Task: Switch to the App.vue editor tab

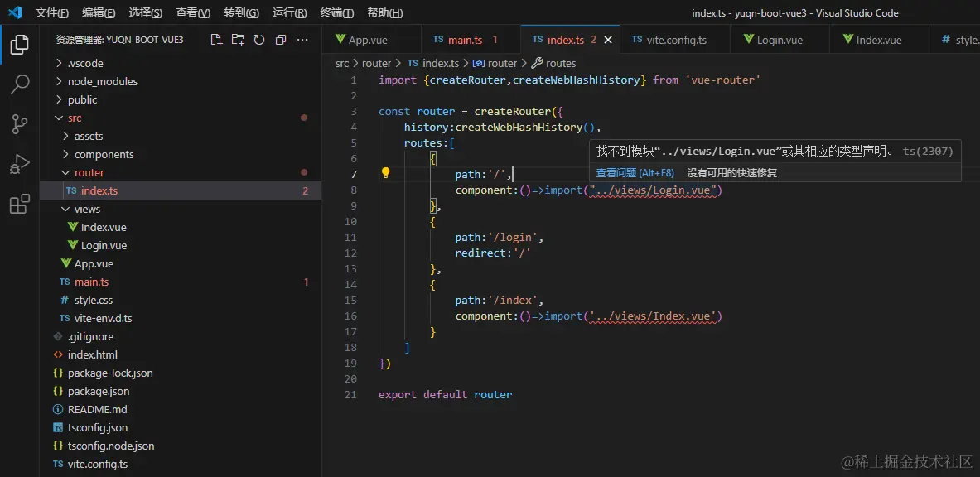Action: (371, 40)
